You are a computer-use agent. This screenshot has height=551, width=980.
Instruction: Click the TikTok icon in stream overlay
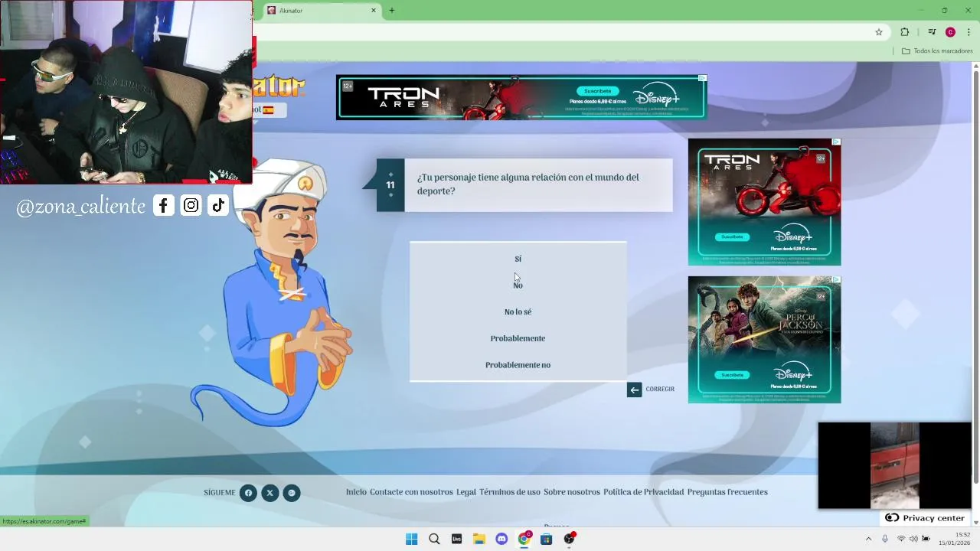pos(218,205)
